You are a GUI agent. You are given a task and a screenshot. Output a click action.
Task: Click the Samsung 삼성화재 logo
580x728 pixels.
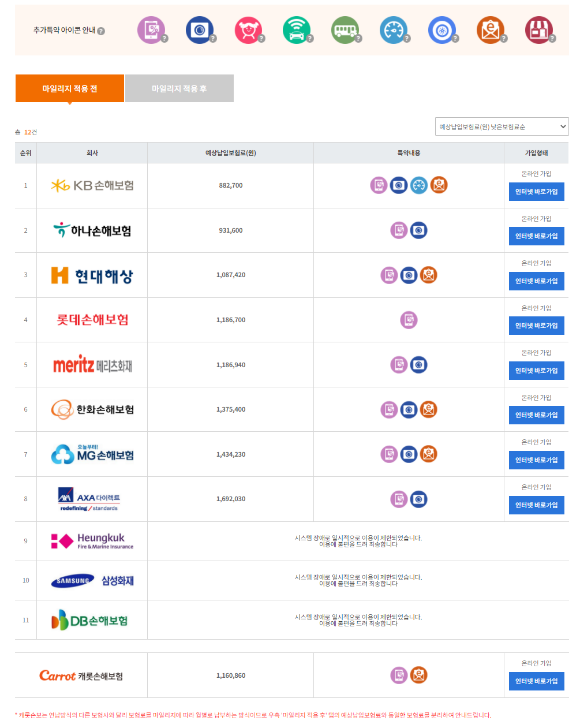coord(92,581)
